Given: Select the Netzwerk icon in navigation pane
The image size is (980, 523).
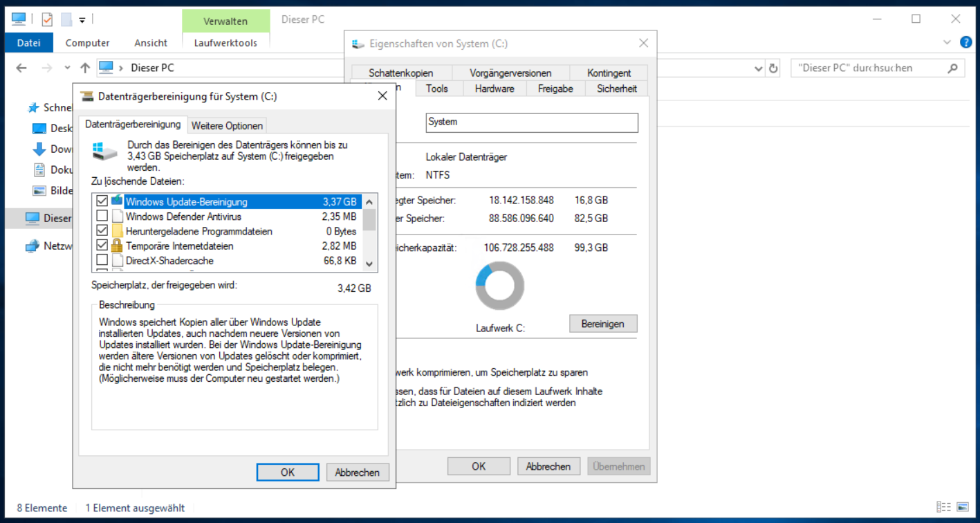Looking at the screenshot, I should 33,246.
